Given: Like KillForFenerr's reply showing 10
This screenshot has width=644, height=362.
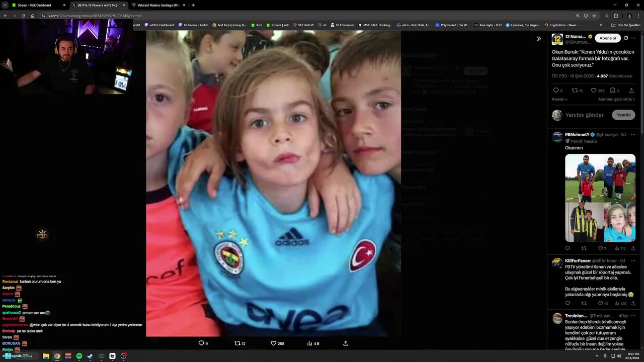Looking at the screenshot, I should (x=600, y=304).
